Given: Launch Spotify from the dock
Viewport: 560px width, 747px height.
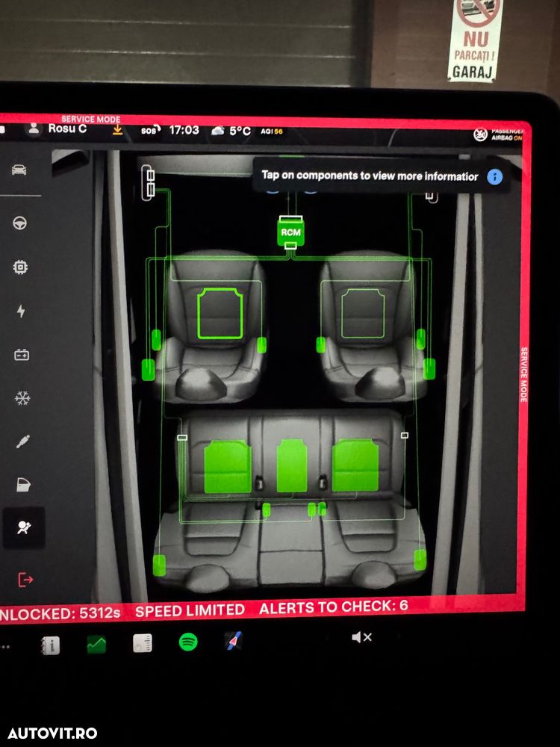Looking at the screenshot, I should (188, 642).
